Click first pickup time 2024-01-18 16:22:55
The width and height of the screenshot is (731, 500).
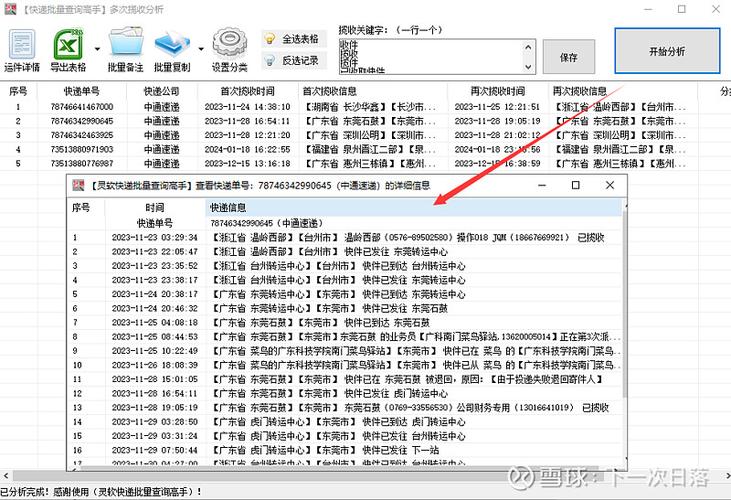click(247, 149)
